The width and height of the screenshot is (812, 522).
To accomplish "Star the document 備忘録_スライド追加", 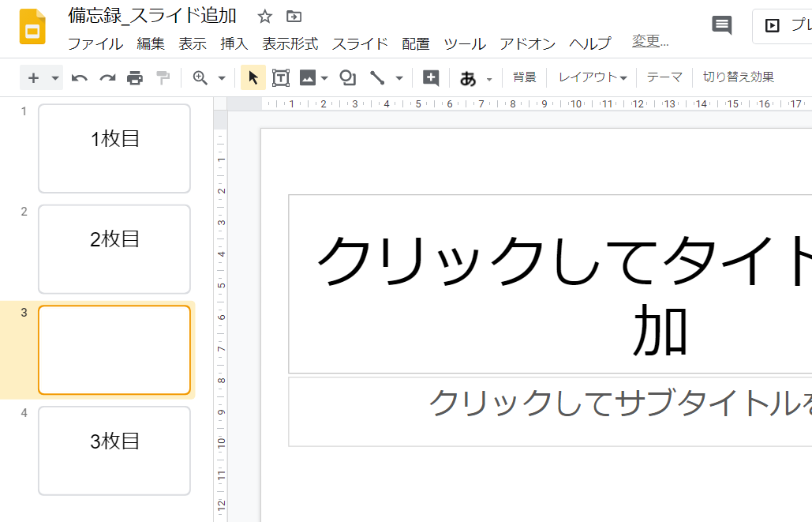I will (264, 17).
